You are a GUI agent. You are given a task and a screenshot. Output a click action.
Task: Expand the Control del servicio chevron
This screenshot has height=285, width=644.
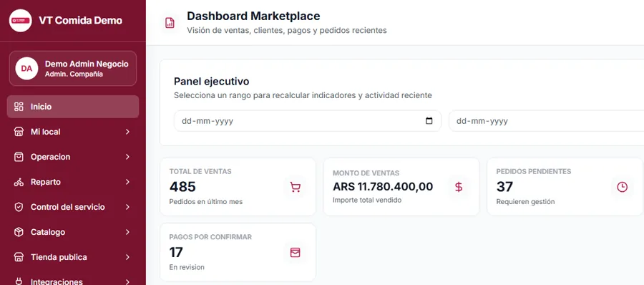127,207
